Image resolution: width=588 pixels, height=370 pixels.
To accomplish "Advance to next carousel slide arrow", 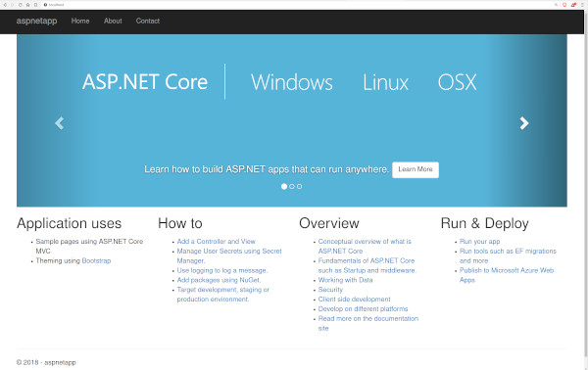I will [x=524, y=123].
